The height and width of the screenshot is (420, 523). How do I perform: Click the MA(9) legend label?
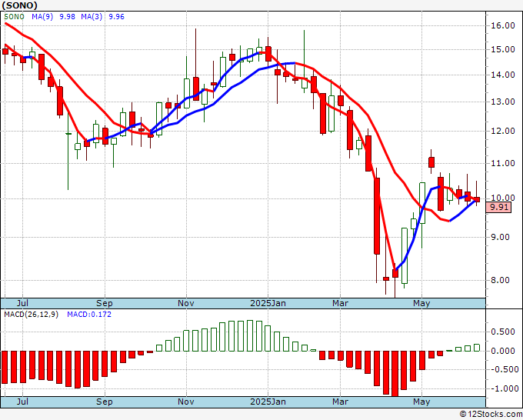tap(42, 17)
